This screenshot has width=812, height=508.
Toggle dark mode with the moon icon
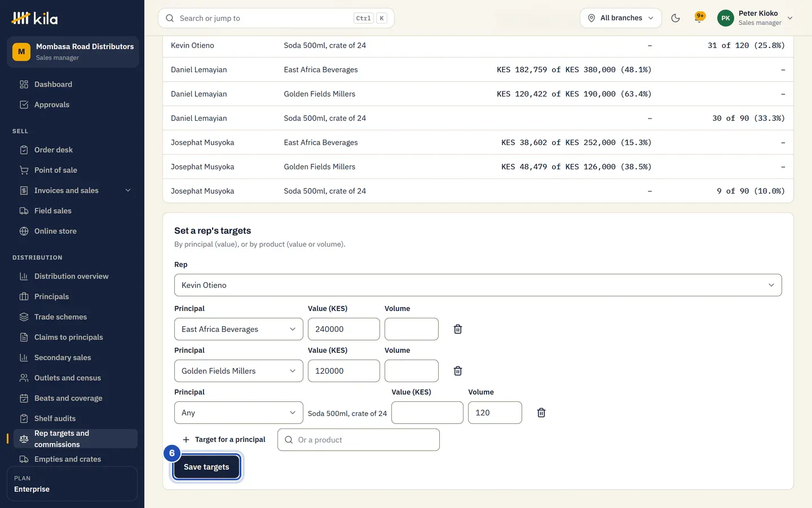click(x=676, y=18)
